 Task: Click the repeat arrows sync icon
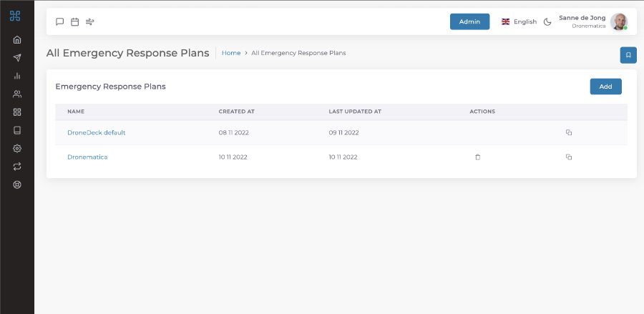pyautogui.click(x=17, y=166)
